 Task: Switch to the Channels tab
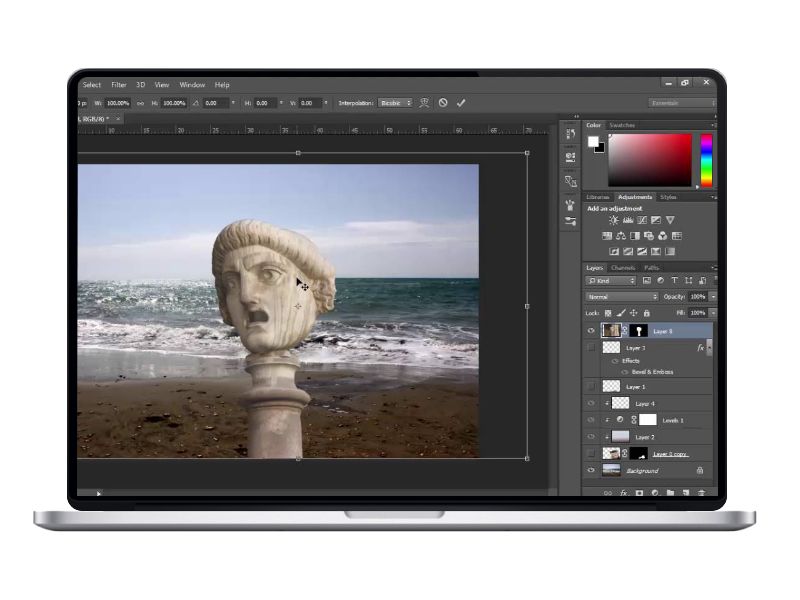[x=623, y=268]
